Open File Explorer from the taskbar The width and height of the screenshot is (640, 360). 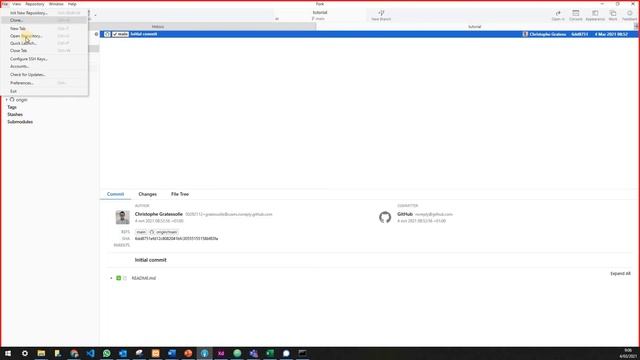pyautogui.click(x=41, y=353)
